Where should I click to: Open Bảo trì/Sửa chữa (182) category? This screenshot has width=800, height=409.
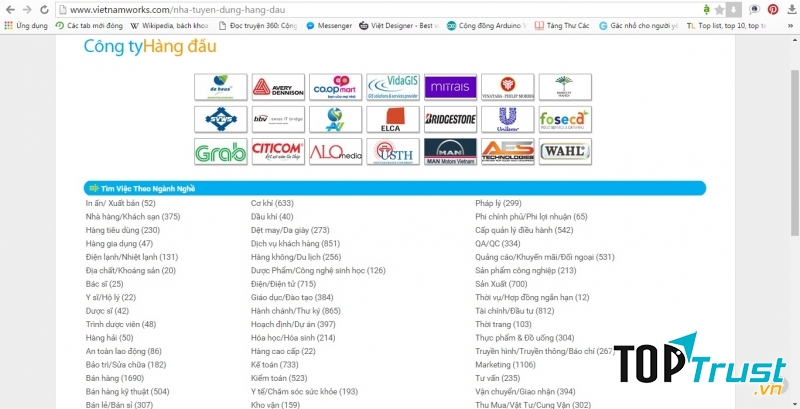click(126, 365)
